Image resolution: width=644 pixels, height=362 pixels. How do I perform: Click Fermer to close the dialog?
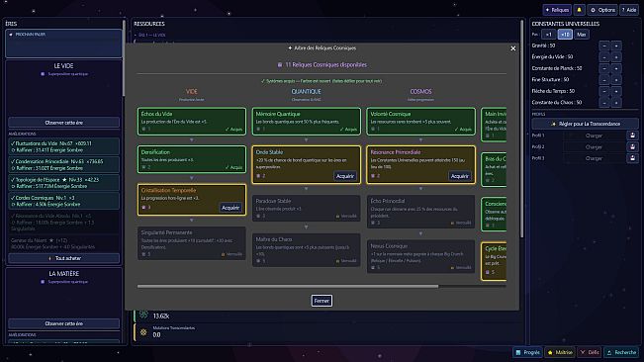pos(322,301)
